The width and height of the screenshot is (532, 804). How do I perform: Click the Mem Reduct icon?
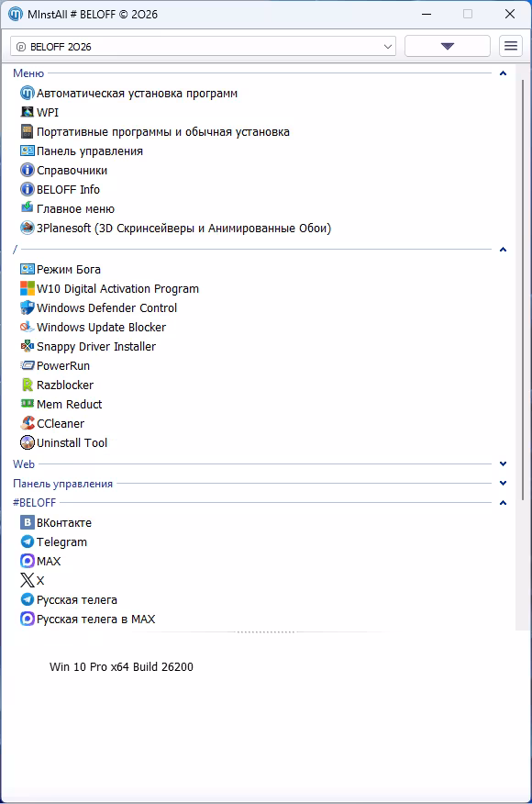[x=28, y=404]
